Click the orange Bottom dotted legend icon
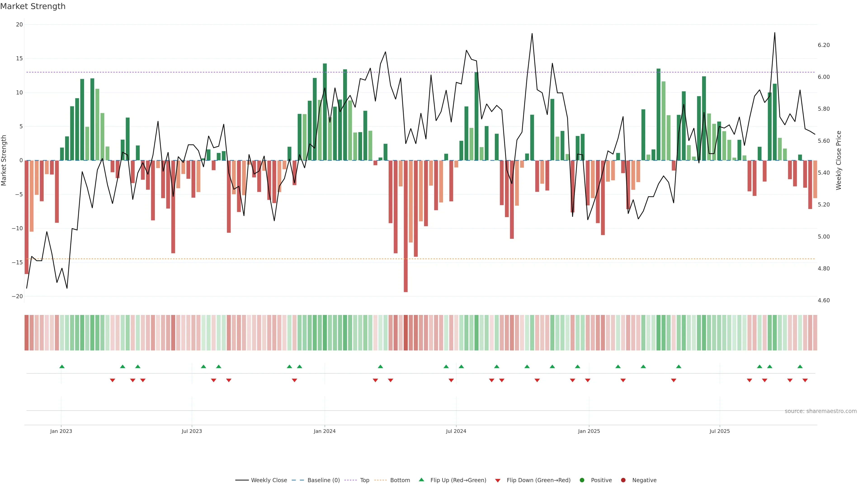The width and height of the screenshot is (868, 488). tap(380, 480)
